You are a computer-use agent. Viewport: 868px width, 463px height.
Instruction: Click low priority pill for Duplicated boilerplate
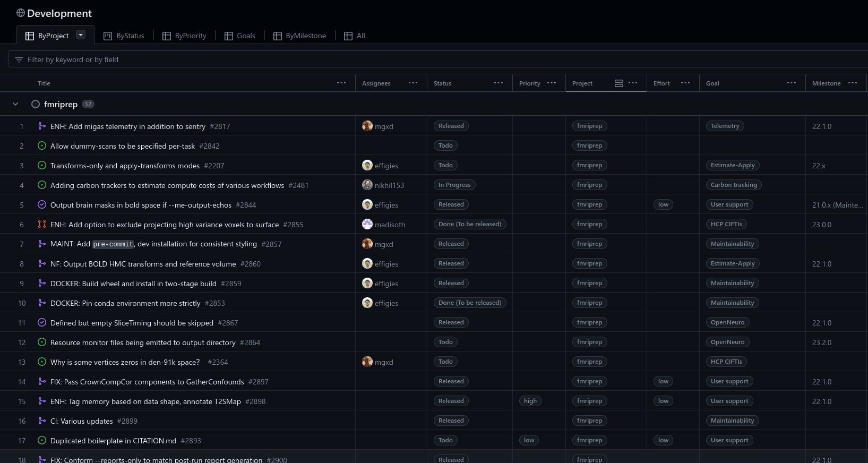[529, 440]
